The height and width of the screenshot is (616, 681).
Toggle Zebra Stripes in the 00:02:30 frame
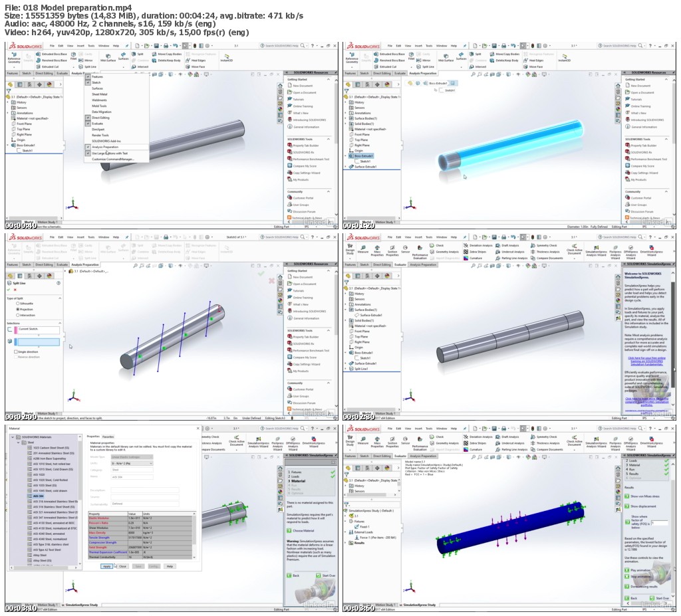[x=475, y=252]
